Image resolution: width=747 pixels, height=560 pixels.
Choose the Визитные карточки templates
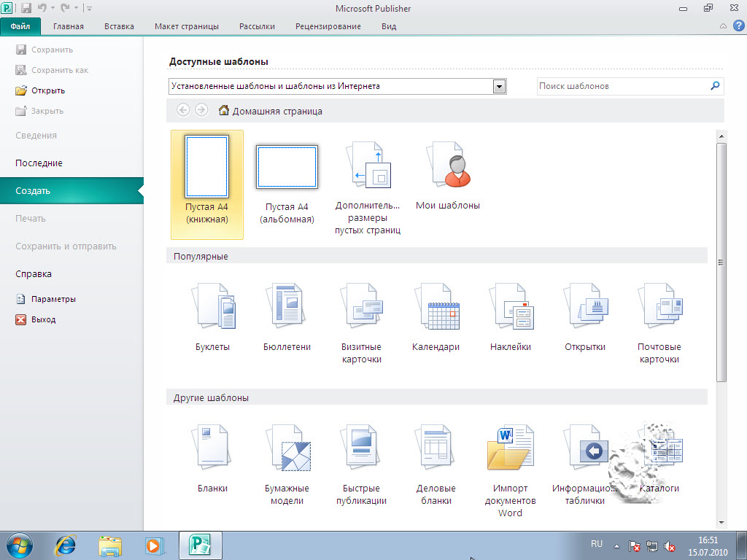(x=362, y=323)
